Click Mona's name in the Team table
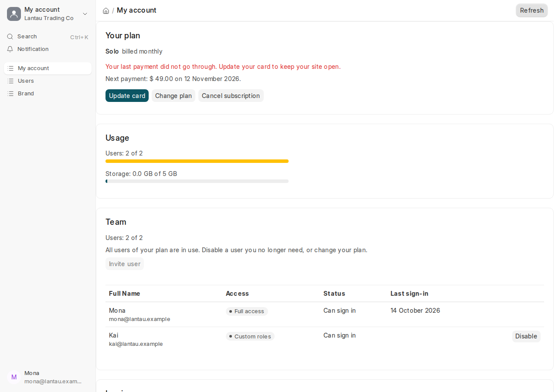 pos(117,311)
